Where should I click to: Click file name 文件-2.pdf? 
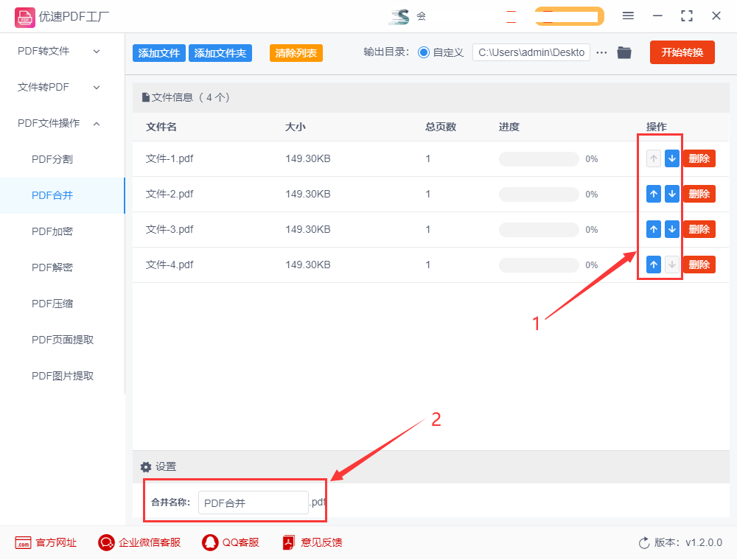[x=170, y=194]
